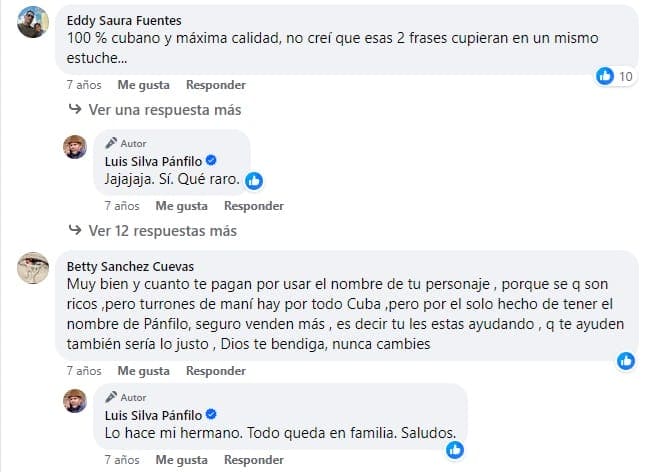The image size is (669, 472).
Task: Toggle Me gusta on "Jajajaja" reply
Action: [x=181, y=206]
